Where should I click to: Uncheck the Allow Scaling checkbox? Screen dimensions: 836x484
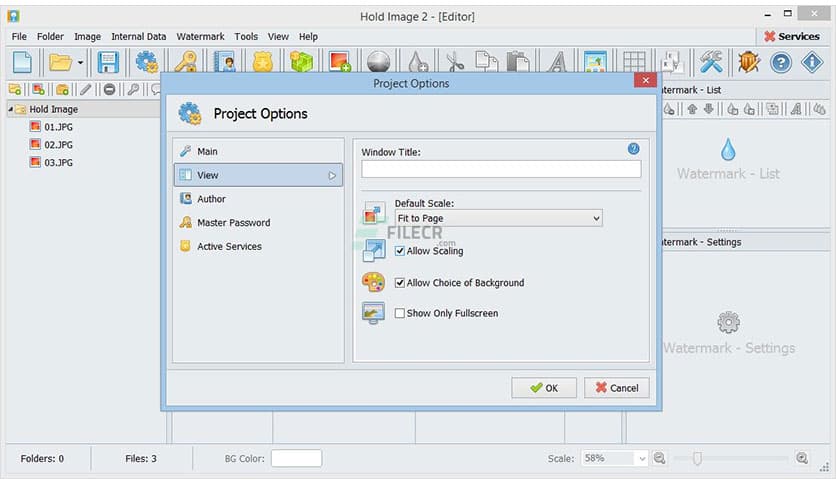[399, 251]
